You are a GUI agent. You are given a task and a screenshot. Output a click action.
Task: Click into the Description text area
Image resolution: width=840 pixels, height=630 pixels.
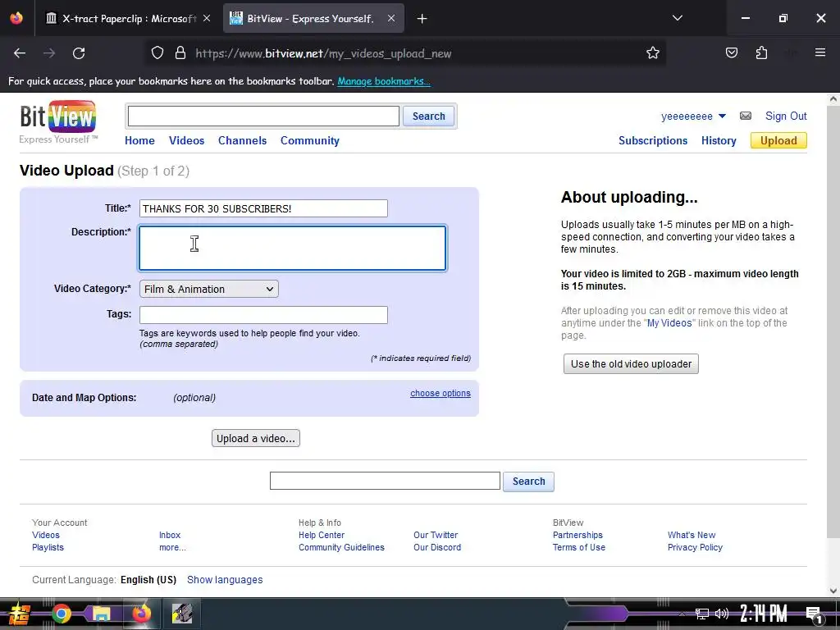(293, 248)
